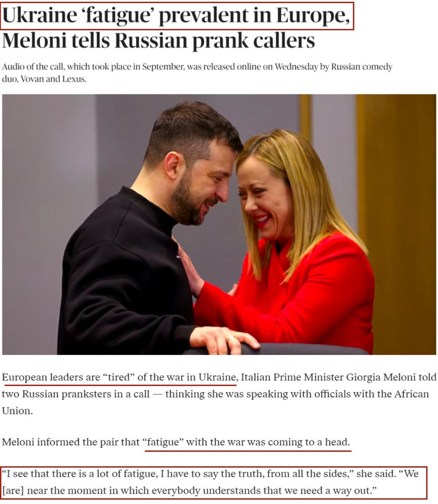Click the wooden panel at photo's right edge
The width and height of the screenshot is (438, 504).
(397, 224)
